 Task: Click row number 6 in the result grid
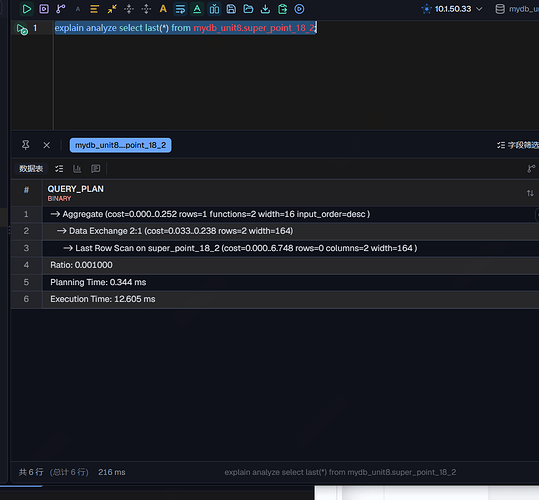coord(26,299)
